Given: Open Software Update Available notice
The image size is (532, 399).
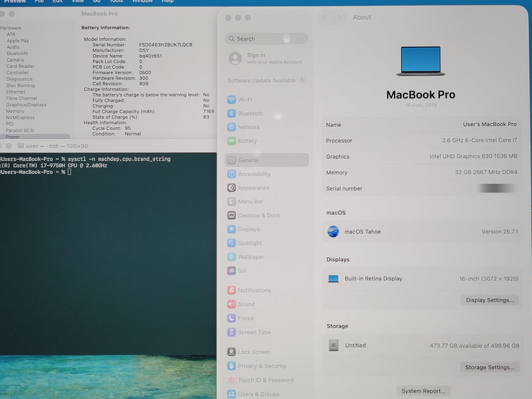Looking at the screenshot, I should point(266,80).
